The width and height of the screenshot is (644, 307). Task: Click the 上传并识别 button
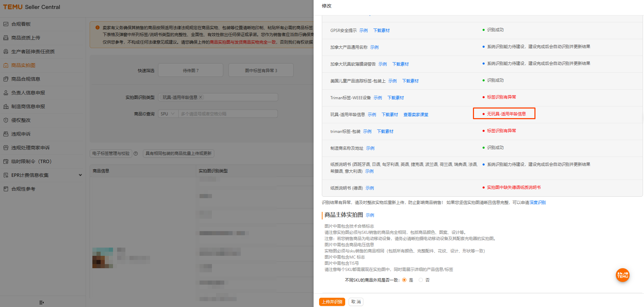click(x=332, y=302)
